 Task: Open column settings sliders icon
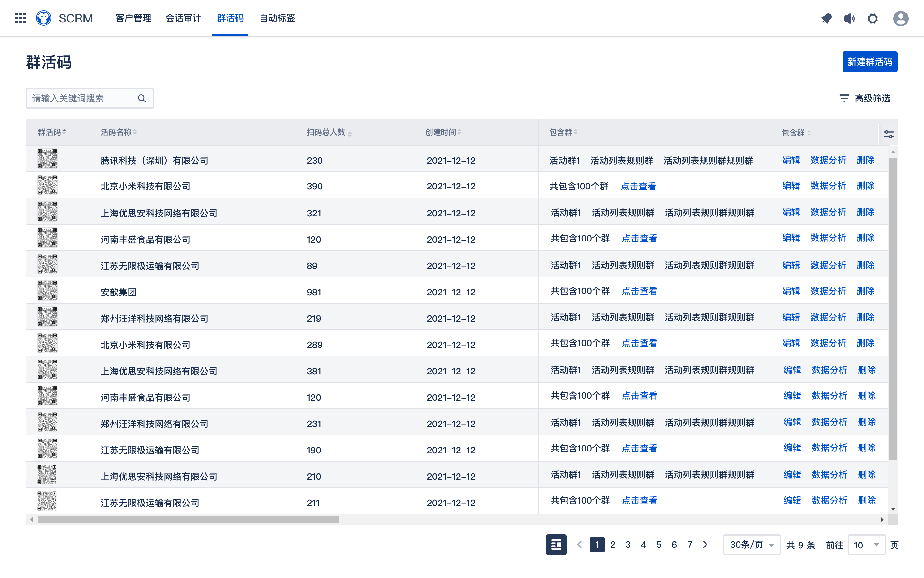(888, 134)
